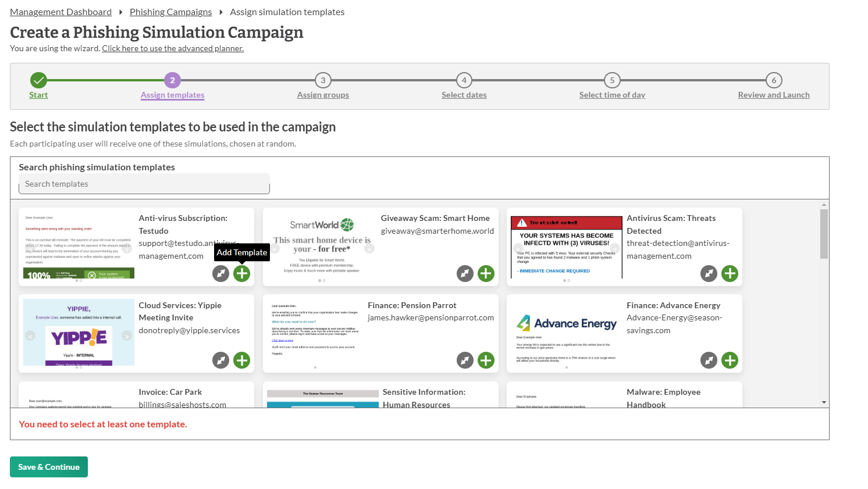Viewport: 868px width, 489px height.
Task: Click here to use the advanced planner
Action: (x=173, y=48)
